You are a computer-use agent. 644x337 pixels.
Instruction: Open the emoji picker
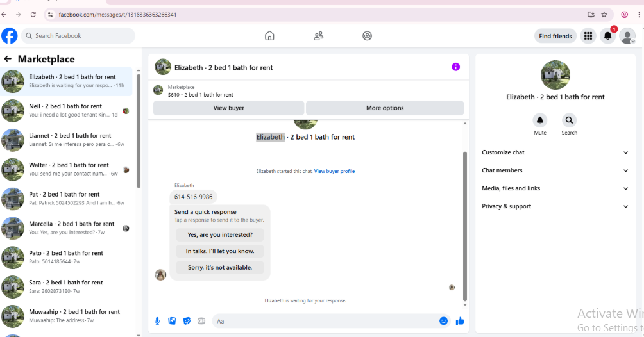(x=444, y=321)
